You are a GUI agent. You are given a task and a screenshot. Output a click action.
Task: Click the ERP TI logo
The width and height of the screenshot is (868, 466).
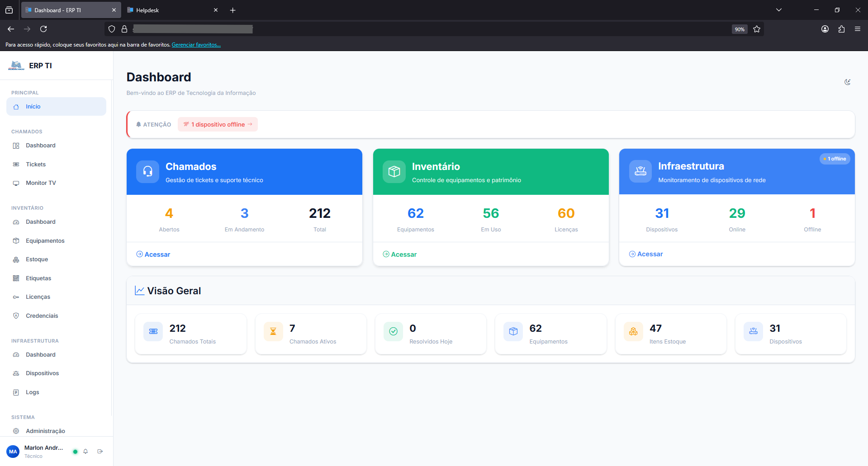coord(16,66)
